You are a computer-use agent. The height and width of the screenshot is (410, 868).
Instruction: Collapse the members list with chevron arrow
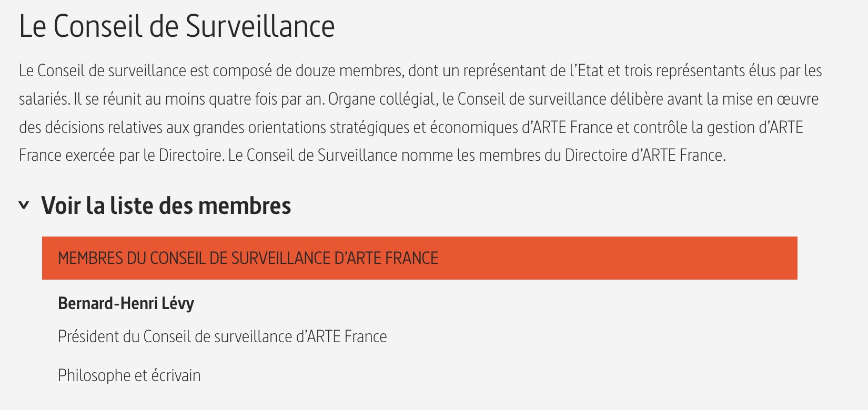click(24, 205)
